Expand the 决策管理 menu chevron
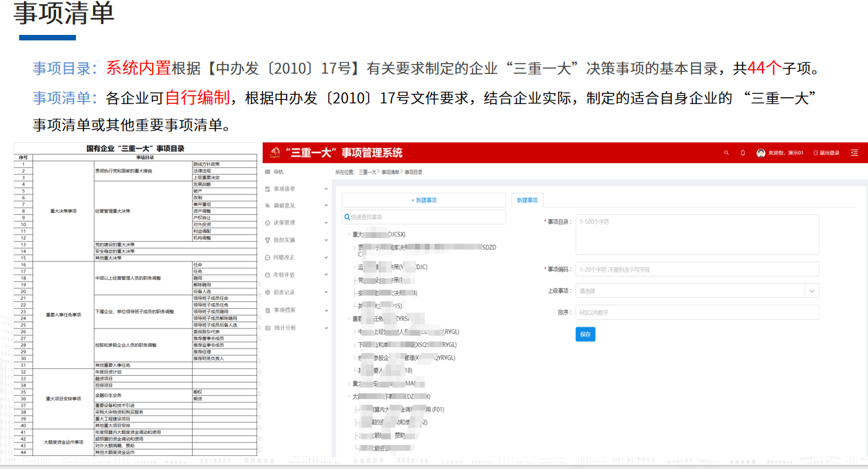 point(326,223)
